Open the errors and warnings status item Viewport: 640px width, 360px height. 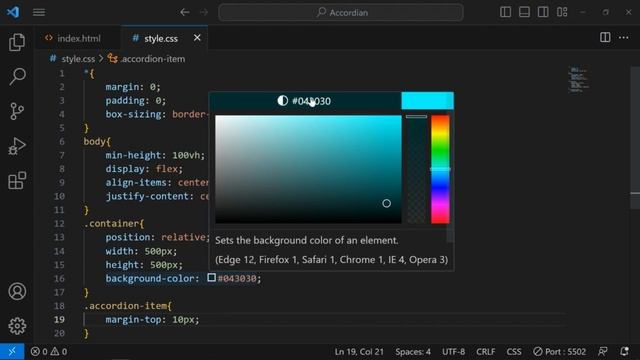coord(49,351)
